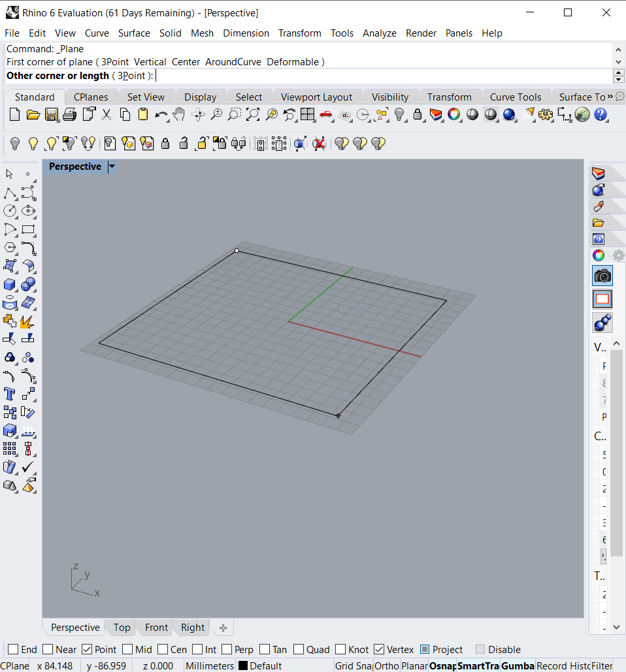Click the Undo arrow icon
This screenshot has height=672, width=626.
pos(161,115)
